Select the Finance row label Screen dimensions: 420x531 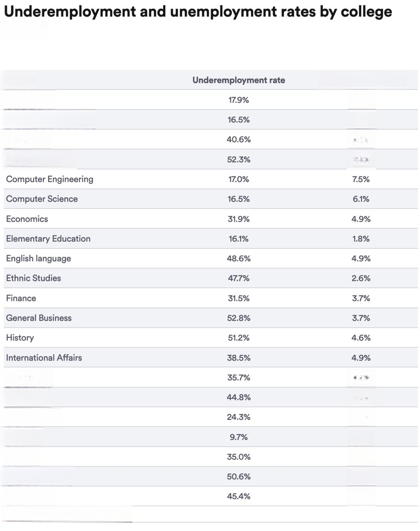coord(21,298)
